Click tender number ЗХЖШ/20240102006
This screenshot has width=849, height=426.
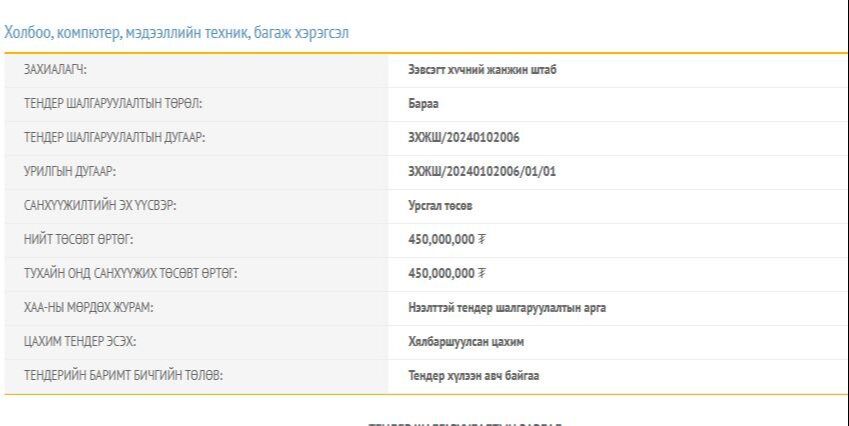click(463, 138)
